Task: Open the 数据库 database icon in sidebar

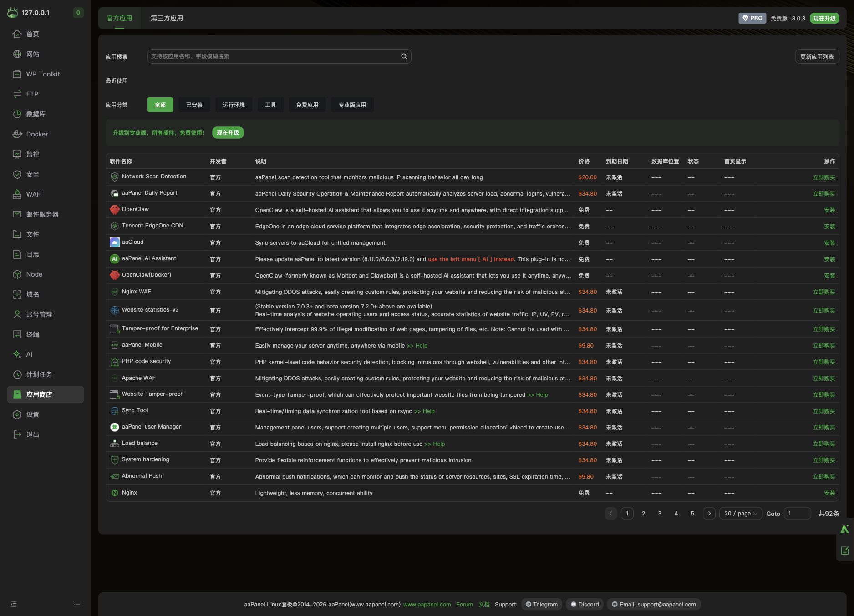Action: tap(17, 114)
